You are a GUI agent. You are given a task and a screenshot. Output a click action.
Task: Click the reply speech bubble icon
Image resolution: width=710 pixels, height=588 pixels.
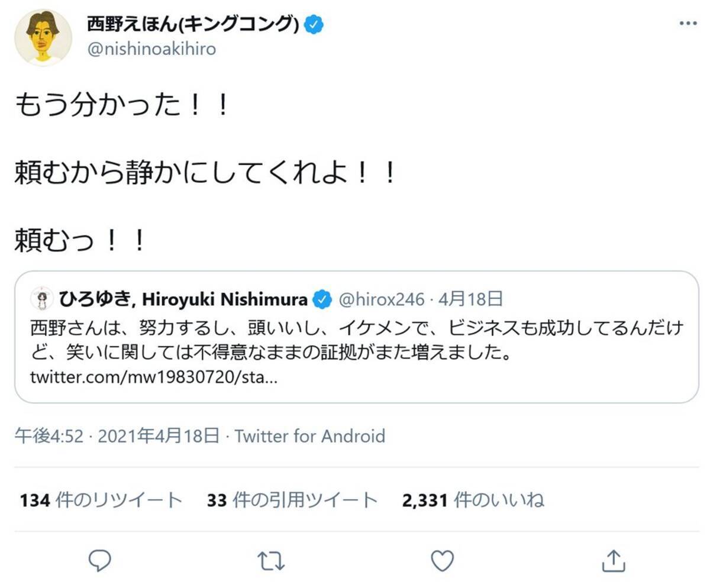click(x=100, y=560)
